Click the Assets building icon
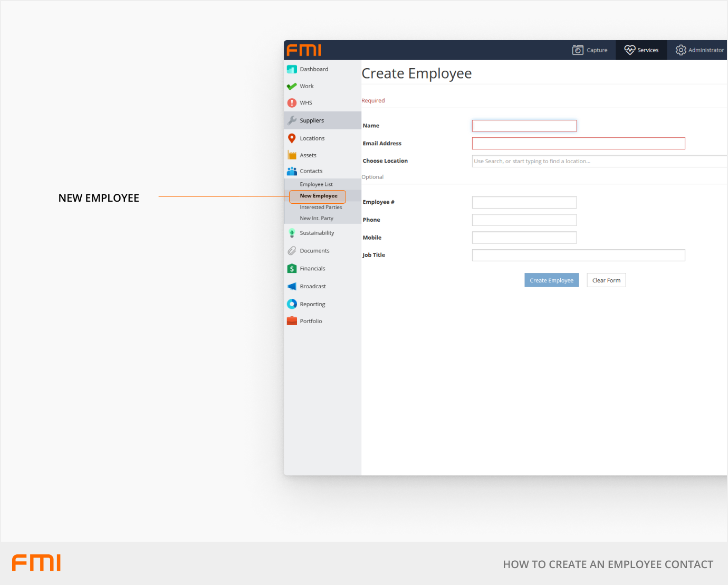This screenshot has width=728, height=585. [x=292, y=155]
